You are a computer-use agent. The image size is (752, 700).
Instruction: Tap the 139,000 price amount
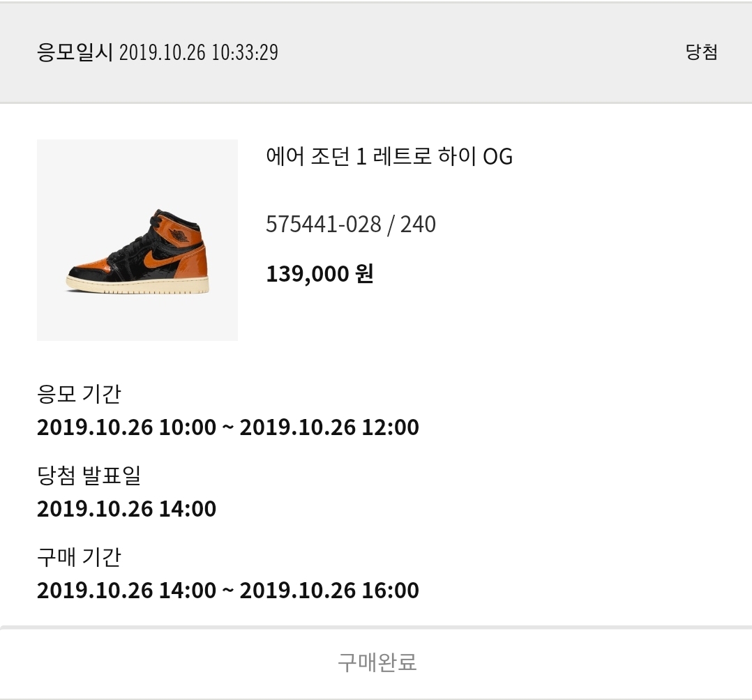coord(307,273)
